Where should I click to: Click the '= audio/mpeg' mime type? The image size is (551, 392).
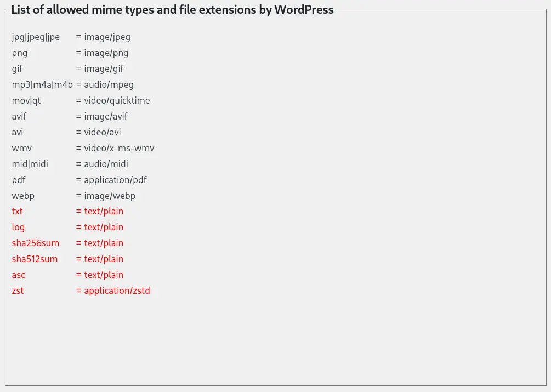click(x=105, y=84)
